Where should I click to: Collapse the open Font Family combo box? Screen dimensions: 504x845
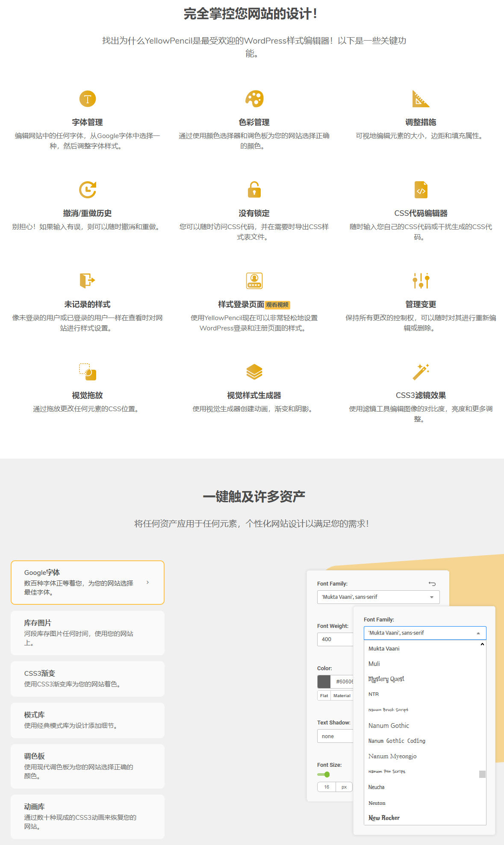pos(425,633)
